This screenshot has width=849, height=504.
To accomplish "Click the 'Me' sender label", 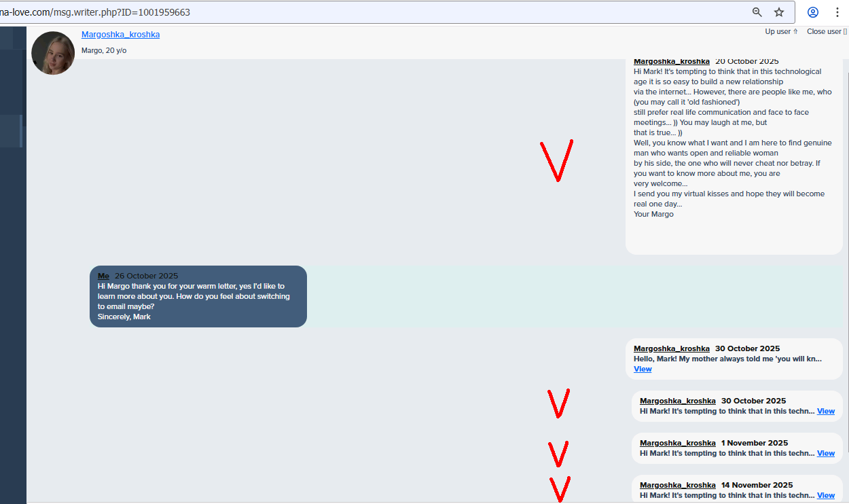I will pyautogui.click(x=103, y=276).
